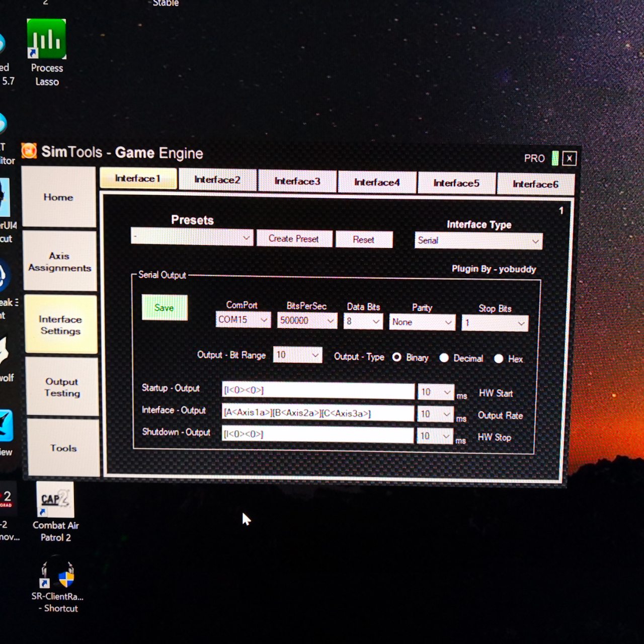Click the green PRO status indicator
This screenshot has width=644, height=644.
click(555, 158)
